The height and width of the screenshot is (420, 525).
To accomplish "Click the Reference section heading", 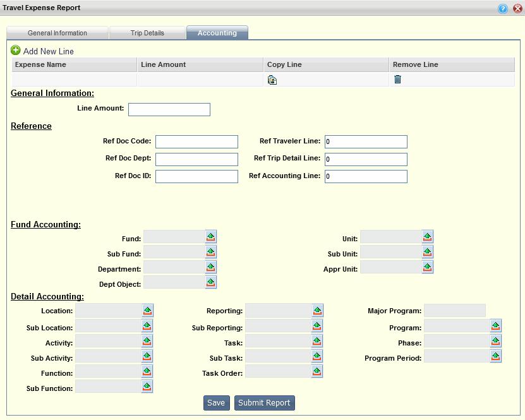I will pos(31,126).
